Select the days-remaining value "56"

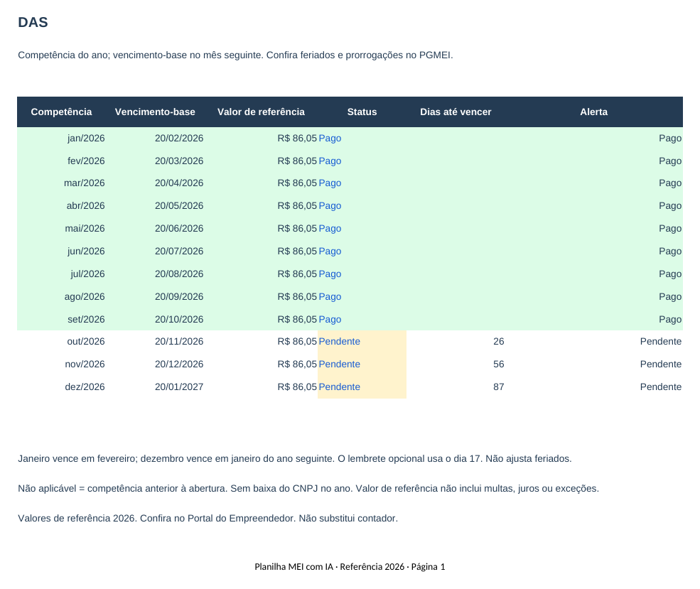[499, 364]
